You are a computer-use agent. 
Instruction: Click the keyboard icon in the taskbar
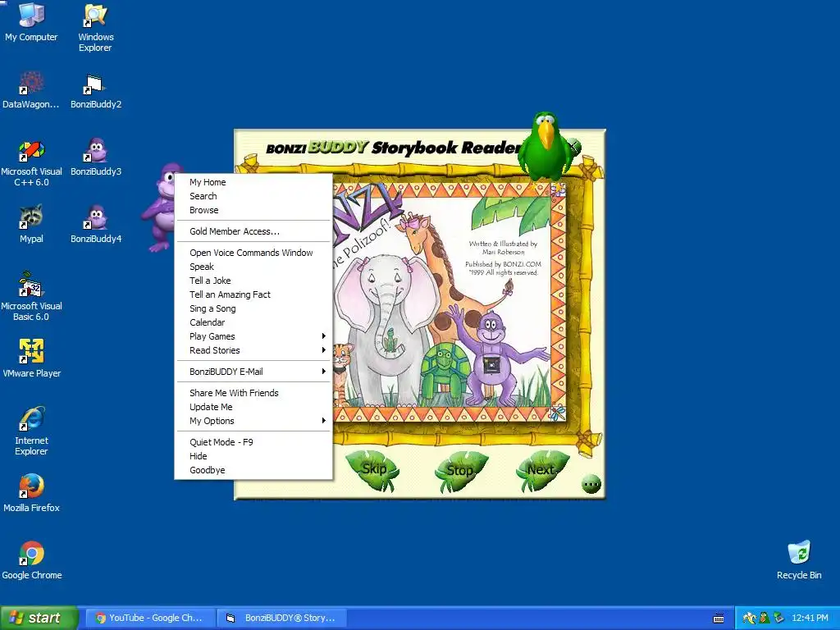click(719, 619)
